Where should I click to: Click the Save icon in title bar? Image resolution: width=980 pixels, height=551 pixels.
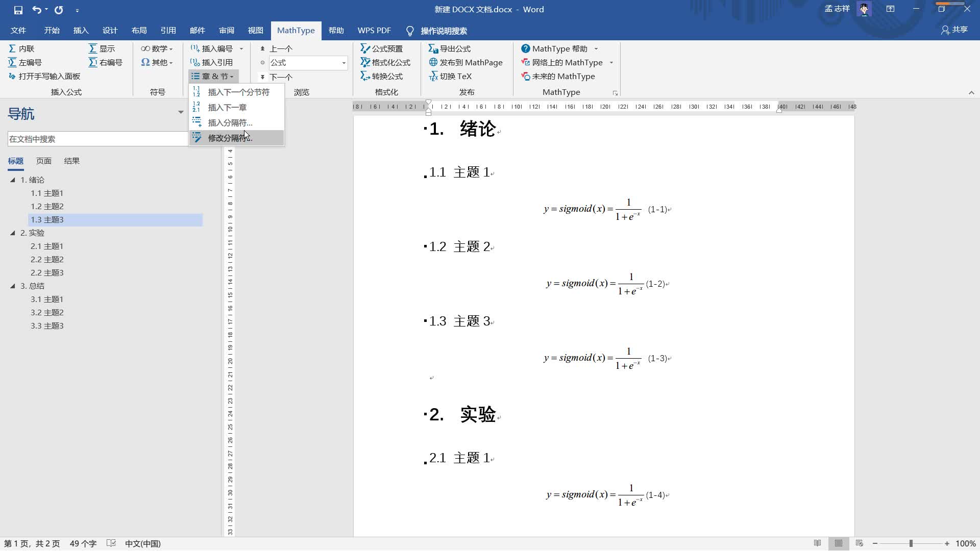click(x=18, y=10)
